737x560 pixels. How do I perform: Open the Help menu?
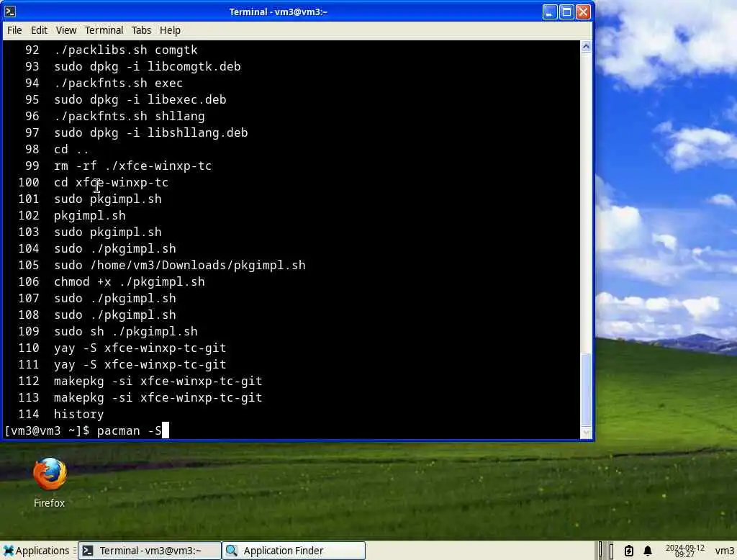170,30
